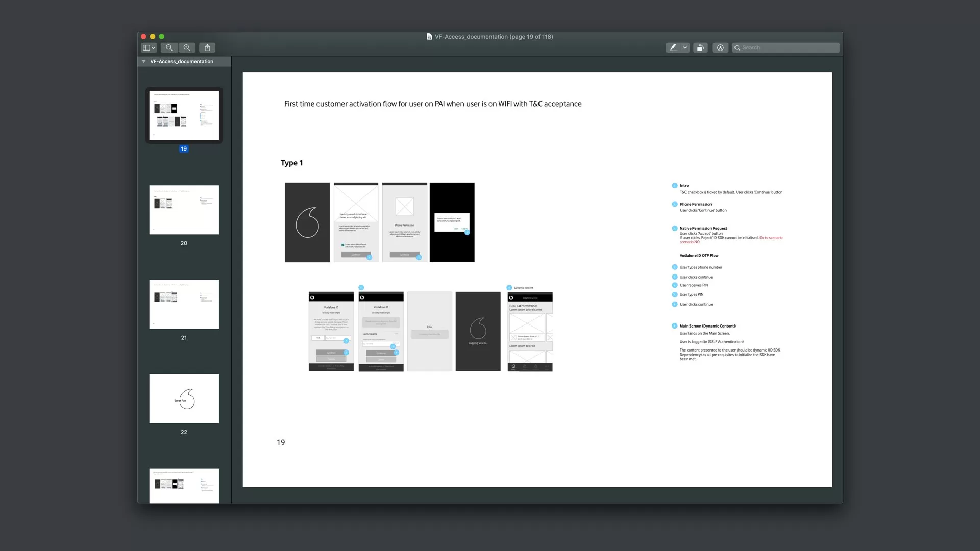Screen dimensions: 980x551
Task: Click the red 'Go to scenario' link
Action: coord(771,238)
